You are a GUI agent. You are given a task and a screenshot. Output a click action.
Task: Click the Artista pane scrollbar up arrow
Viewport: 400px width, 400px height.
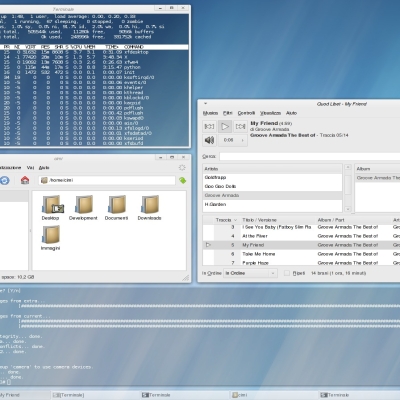tap(348, 167)
